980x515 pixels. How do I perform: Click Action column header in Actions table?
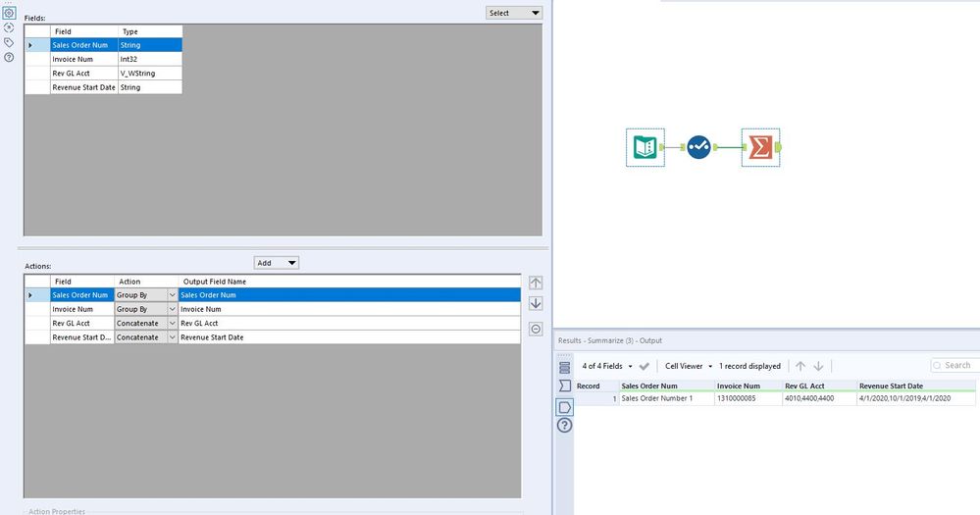tap(146, 282)
